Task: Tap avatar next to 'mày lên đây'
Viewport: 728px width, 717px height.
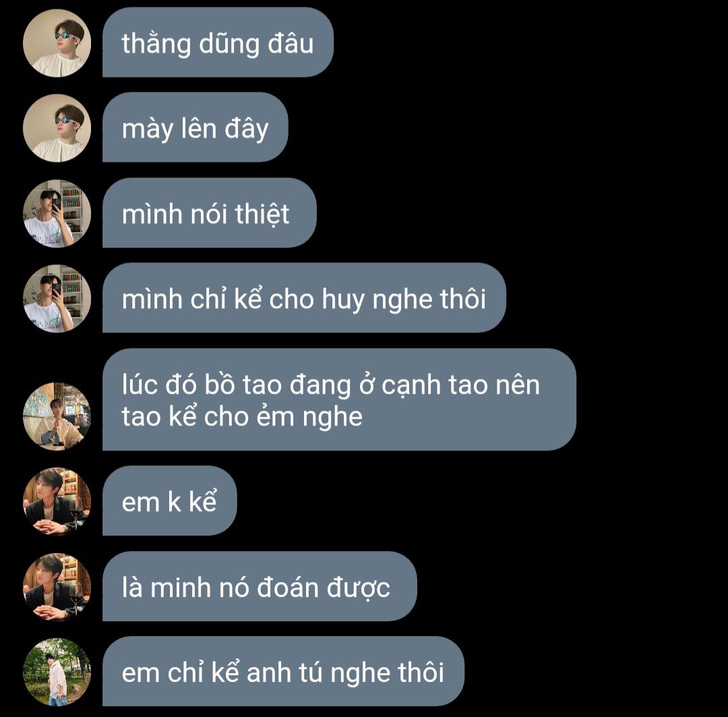Action: 57,128
